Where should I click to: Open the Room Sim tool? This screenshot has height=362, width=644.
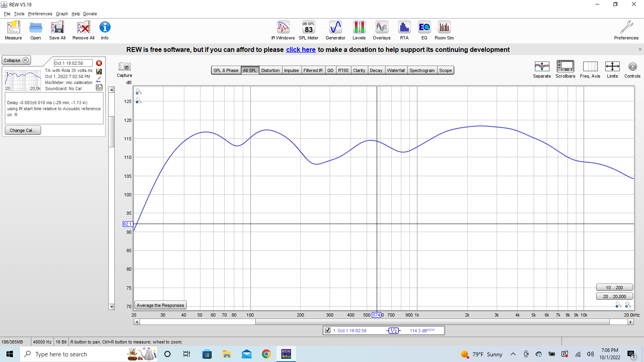point(444,31)
